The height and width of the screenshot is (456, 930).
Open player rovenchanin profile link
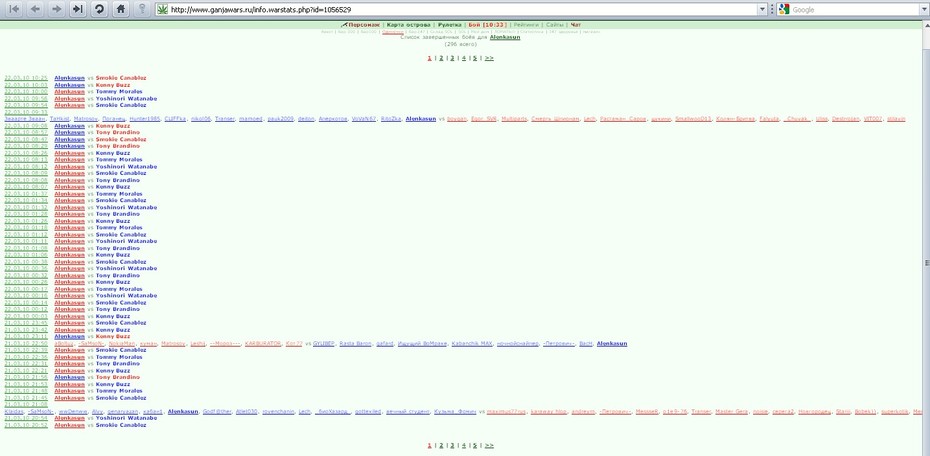click(277, 412)
